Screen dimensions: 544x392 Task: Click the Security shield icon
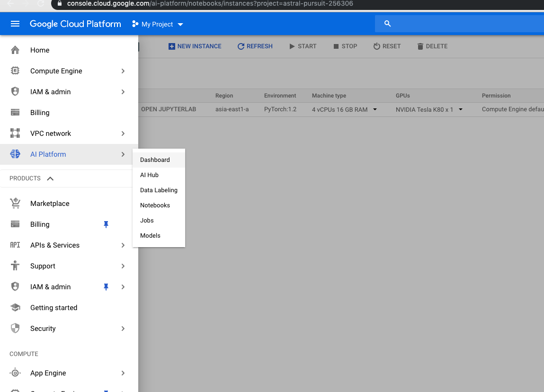15,328
